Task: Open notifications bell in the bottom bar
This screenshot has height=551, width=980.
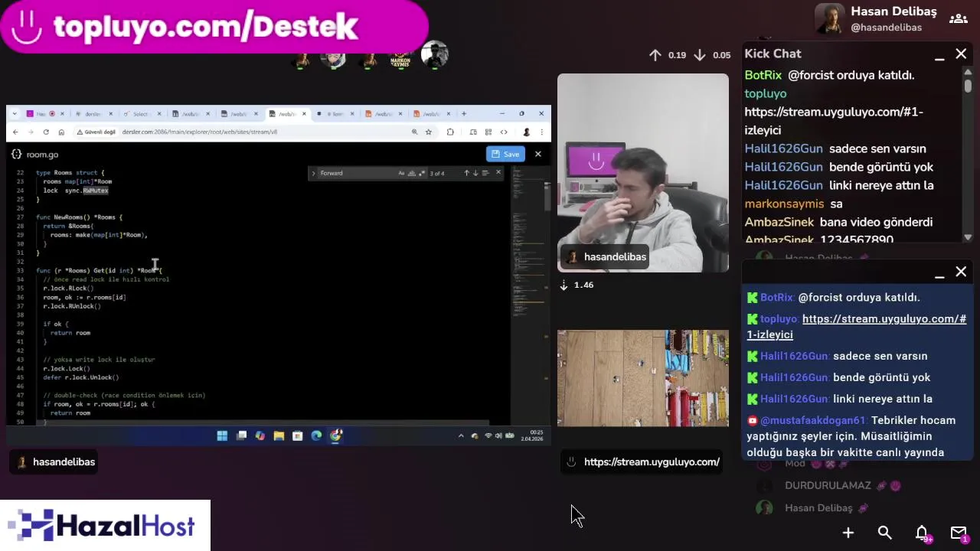Action: point(923,533)
